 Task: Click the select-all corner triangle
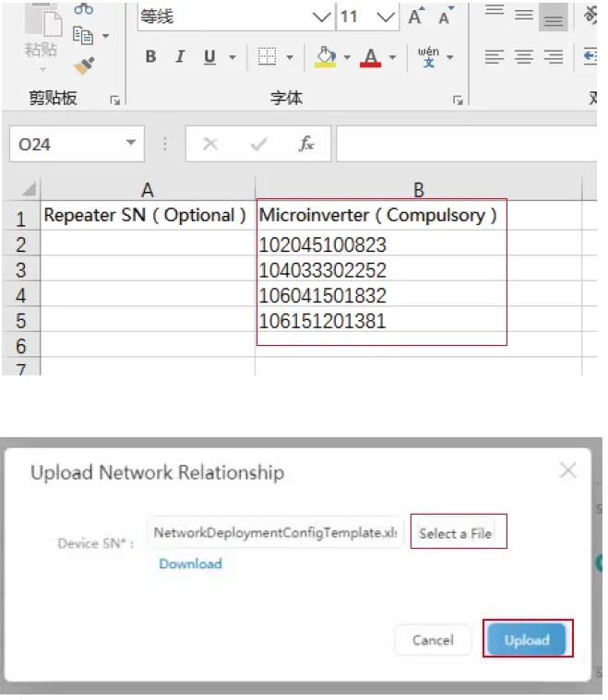click(29, 189)
